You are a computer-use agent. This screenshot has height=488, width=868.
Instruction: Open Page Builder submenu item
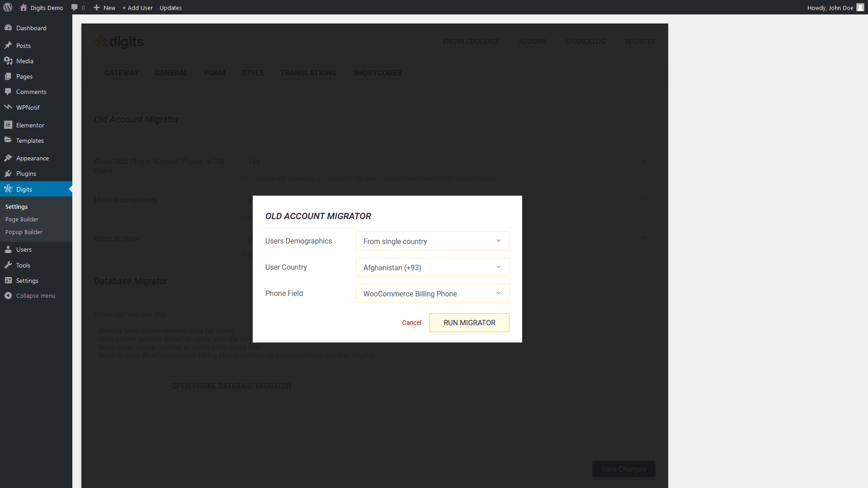coord(22,219)
